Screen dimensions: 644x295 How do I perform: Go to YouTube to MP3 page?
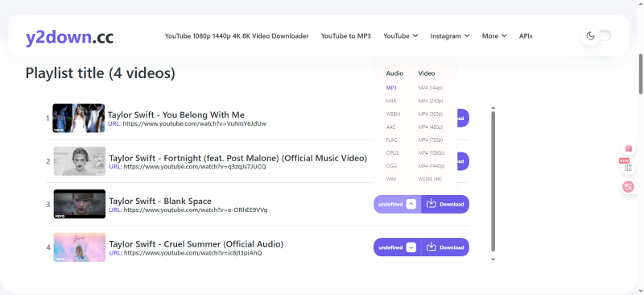point(346,35)
